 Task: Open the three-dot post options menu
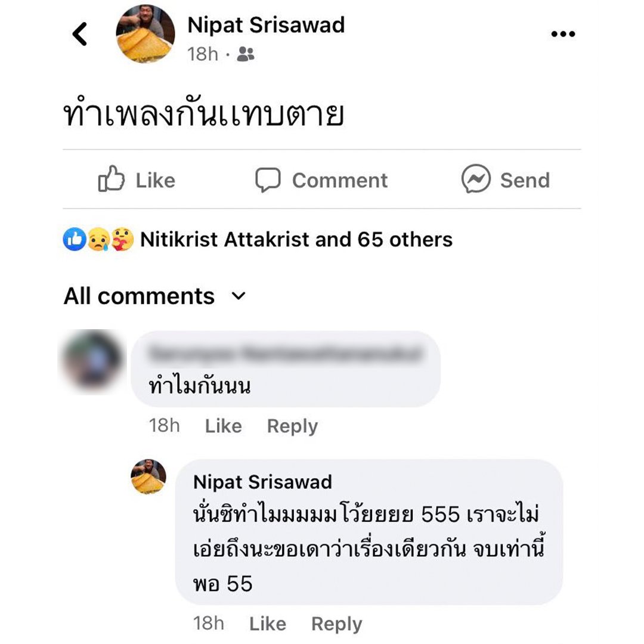[x=563, y=34]
